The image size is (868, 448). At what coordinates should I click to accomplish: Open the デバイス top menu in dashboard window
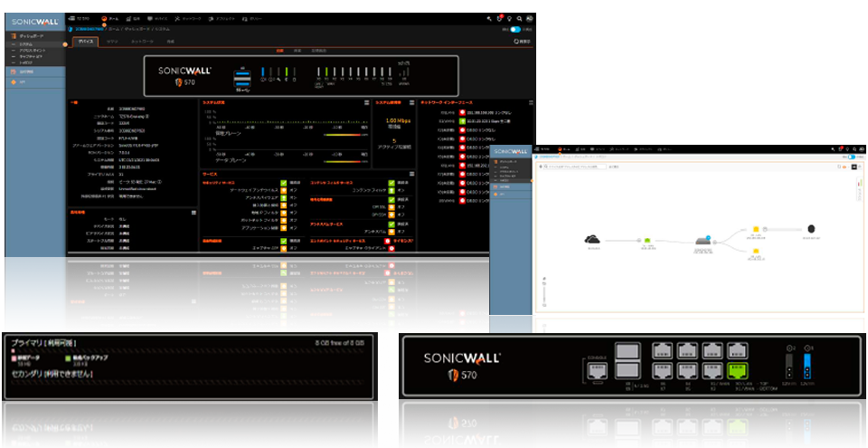pyautogui.click(x=156, y=18)
